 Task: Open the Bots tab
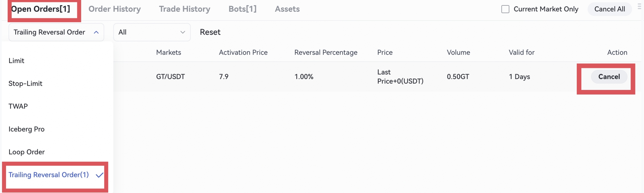[x=242, y=9]
